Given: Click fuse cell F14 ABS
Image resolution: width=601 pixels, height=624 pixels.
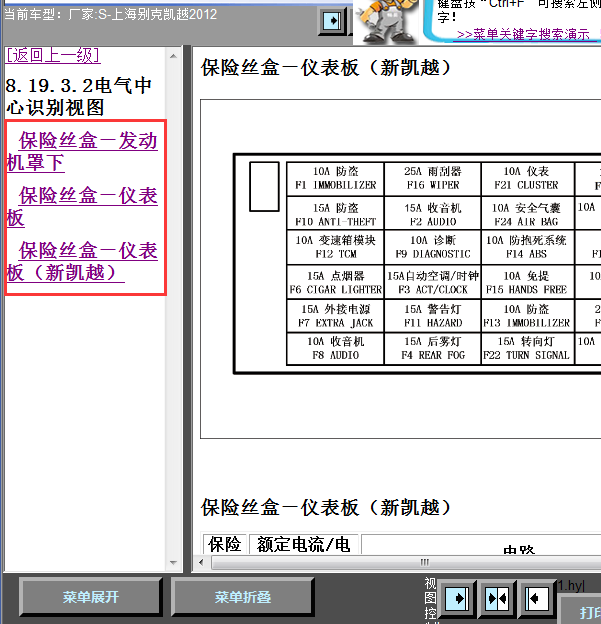Looking at the screenshot, I should coord(527,247).
